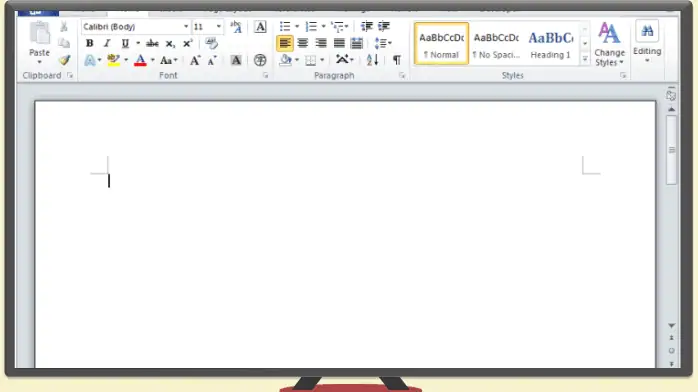Apply the red font color
Screen dimensions: 698x392
coord(140,60)
